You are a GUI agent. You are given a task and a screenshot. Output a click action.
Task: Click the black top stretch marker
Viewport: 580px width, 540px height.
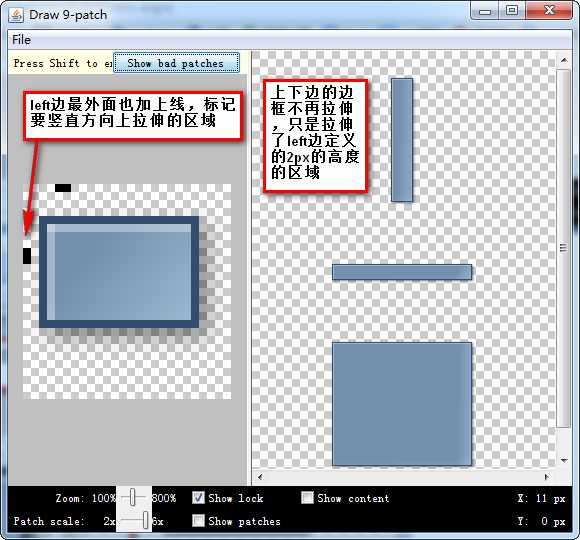[x=63, y=188]
